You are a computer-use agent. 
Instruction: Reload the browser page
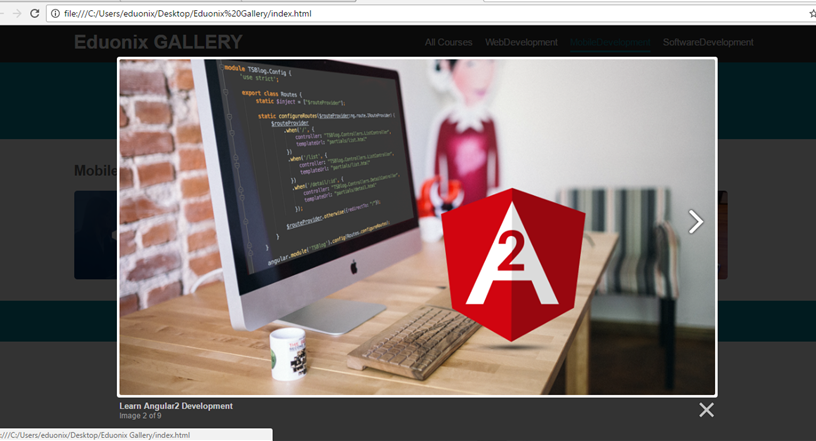[x=34, y=14]
